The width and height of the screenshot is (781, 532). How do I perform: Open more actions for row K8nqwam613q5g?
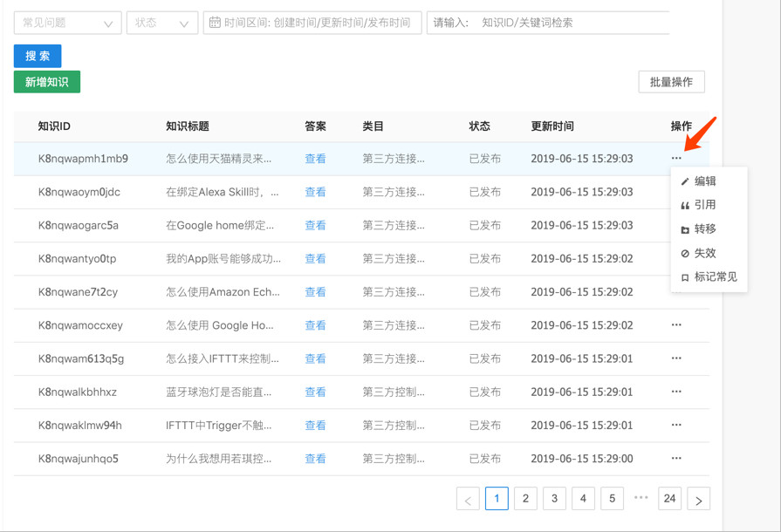tap(676, 358)
